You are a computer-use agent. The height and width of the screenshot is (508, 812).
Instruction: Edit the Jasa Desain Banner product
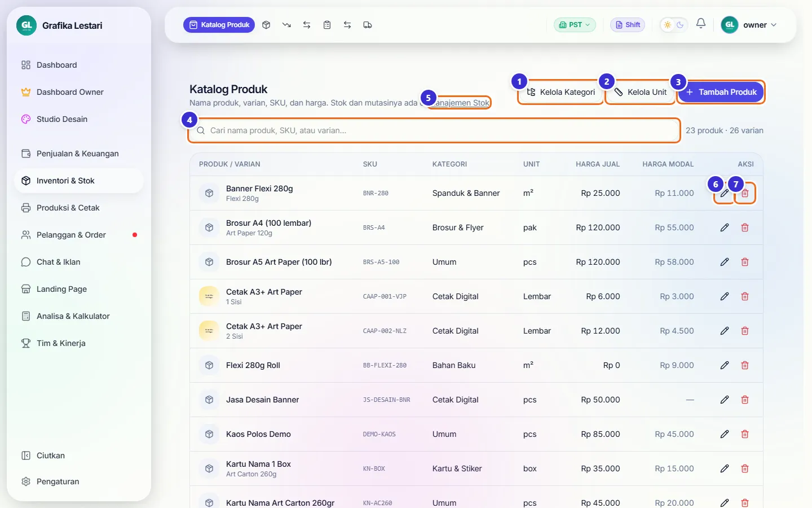coord(725,400)
